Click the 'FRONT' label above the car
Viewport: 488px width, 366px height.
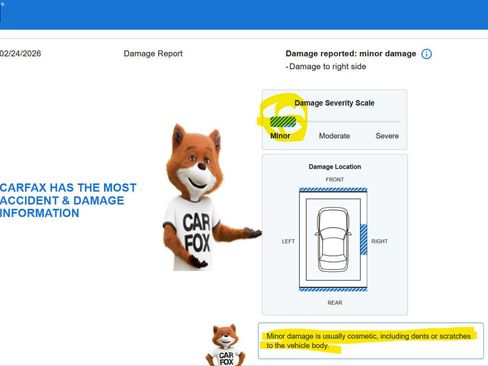coord(335,180)
